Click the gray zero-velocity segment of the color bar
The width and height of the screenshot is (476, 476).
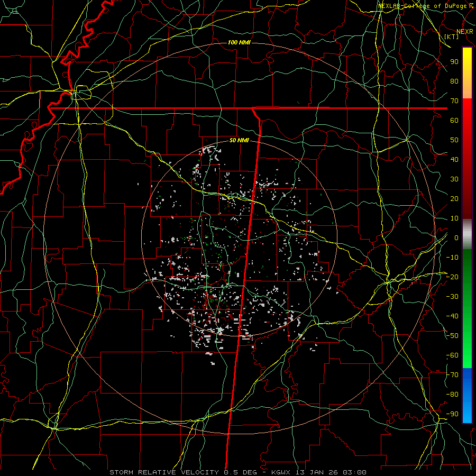467,234
